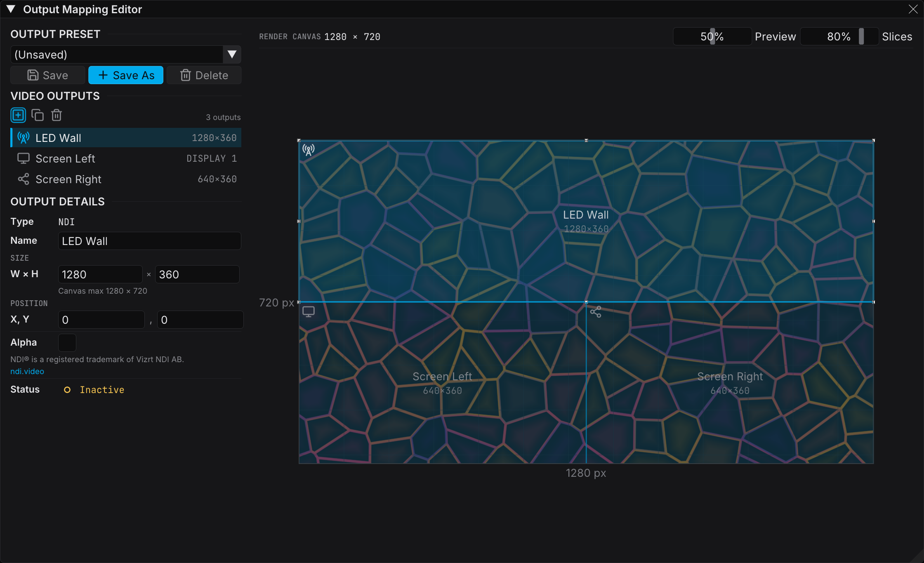Open the ndi.video link

point(27,371)
